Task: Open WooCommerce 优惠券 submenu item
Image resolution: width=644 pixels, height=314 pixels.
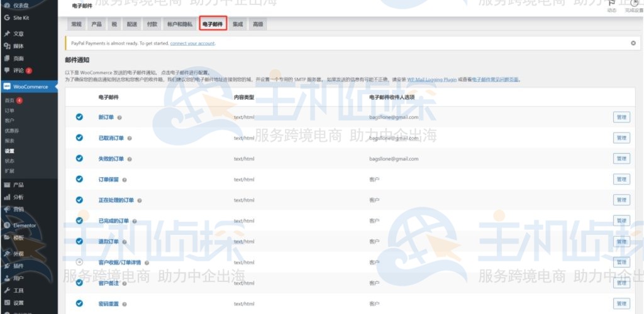Action: [x=11, y=131]
